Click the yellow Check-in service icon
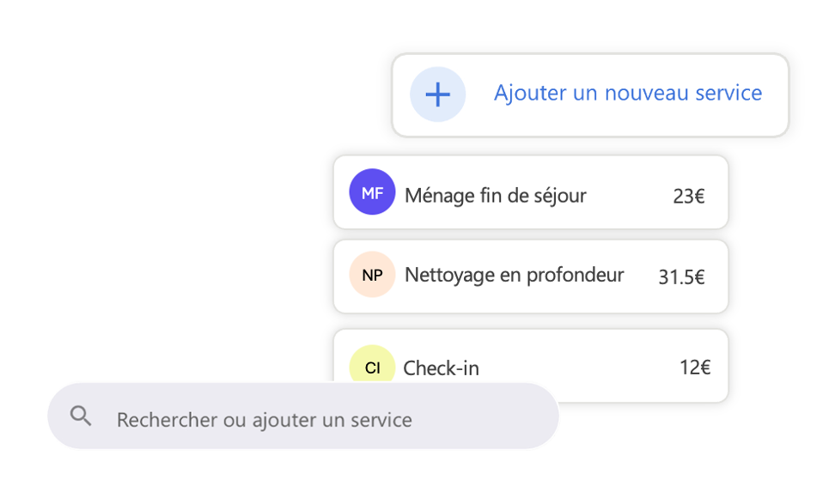 point(371,367)
